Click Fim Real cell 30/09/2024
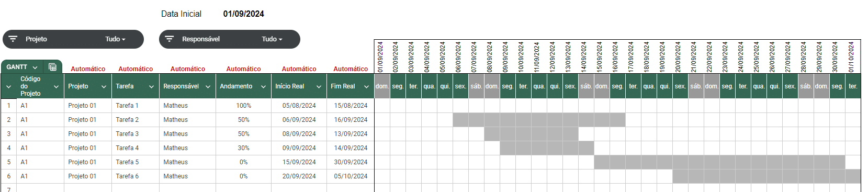 351,162
